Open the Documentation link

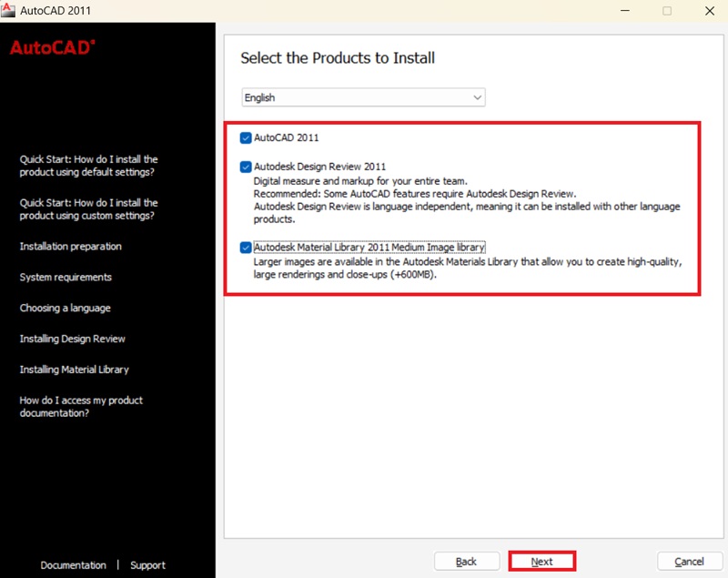click(x=73, y=565)
